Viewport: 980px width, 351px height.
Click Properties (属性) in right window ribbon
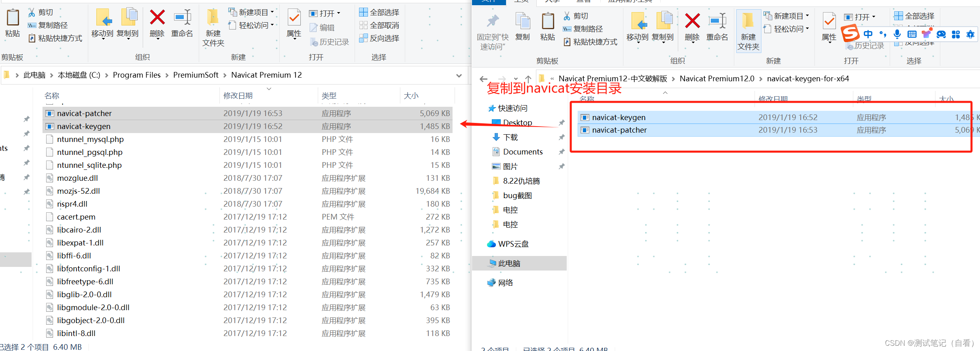point(829,27)
